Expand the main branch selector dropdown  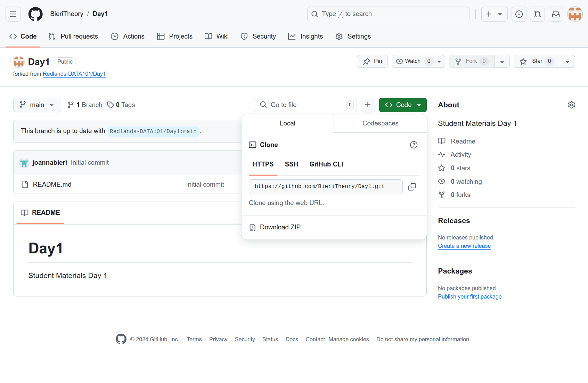point(37,105)
